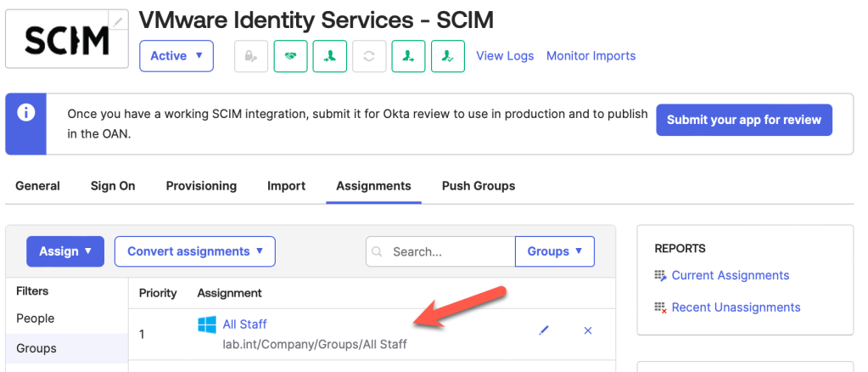Open the Convert assignments dropdown
This screenshot has height=372, width=868.
(x=195, y=251)
